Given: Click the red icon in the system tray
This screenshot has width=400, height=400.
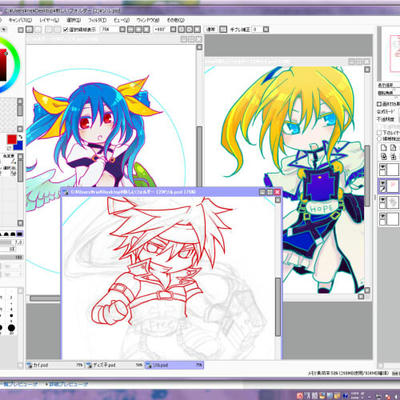Looking at the screenshot, I should (300, 396).
